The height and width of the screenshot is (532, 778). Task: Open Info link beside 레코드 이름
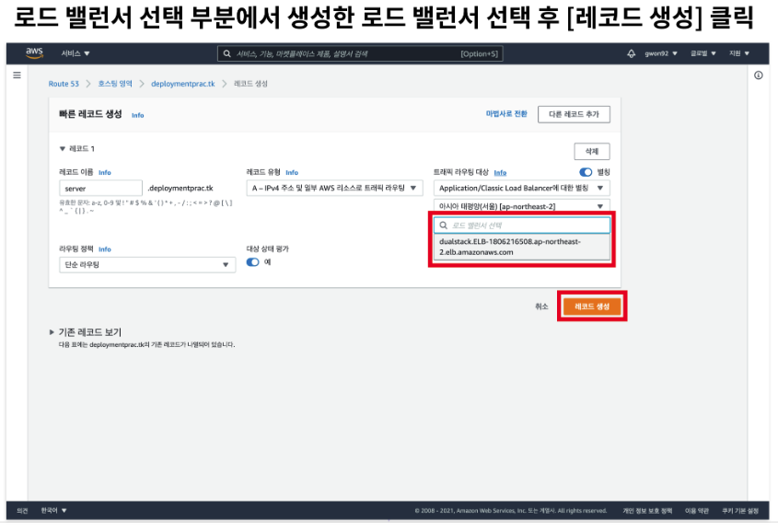(x=105, y=172)
